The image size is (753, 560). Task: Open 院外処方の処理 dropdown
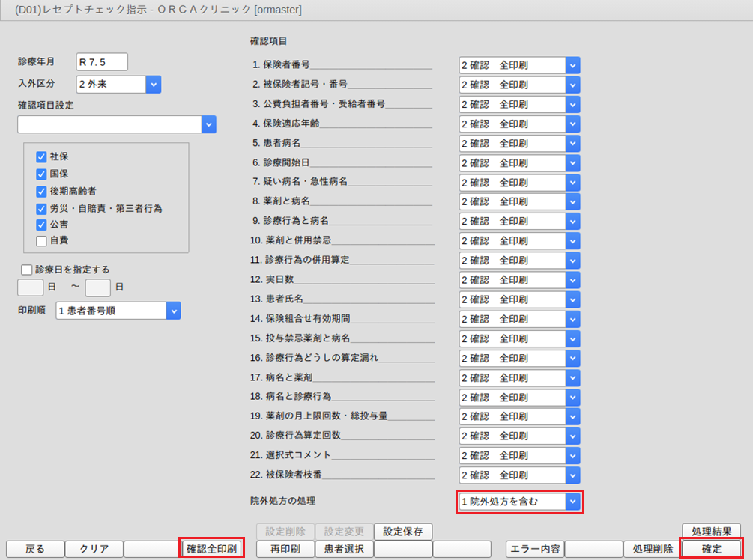573,502
